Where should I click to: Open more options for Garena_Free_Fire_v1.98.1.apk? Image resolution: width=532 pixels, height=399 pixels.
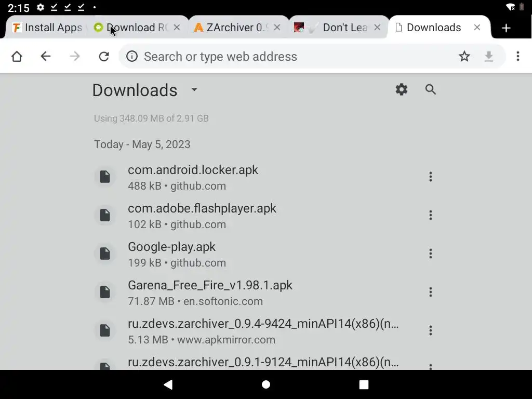430,292
